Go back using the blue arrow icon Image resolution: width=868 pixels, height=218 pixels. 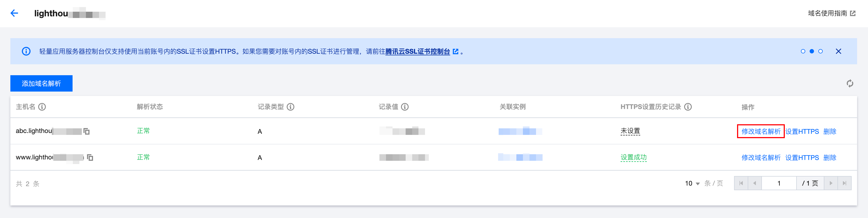(14, 13)
